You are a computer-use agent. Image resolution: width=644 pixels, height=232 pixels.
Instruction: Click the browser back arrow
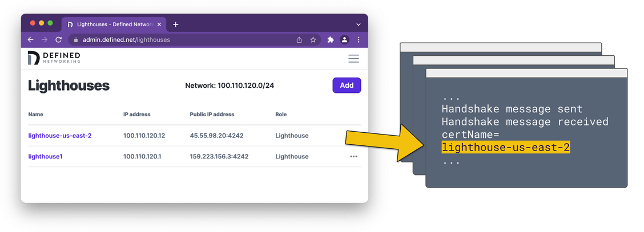(x=31, y=40)
